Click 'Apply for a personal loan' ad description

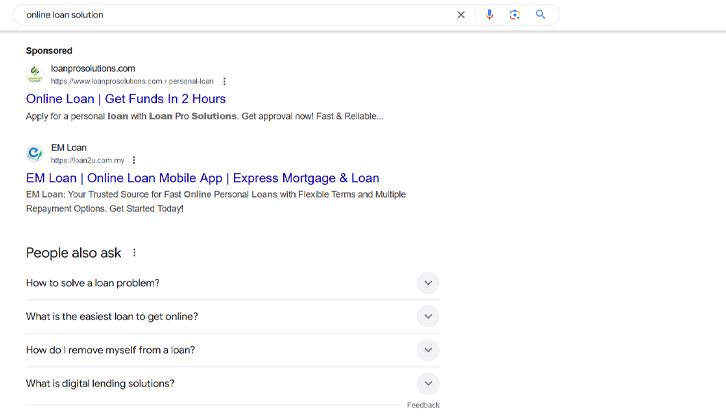(205, 116)
